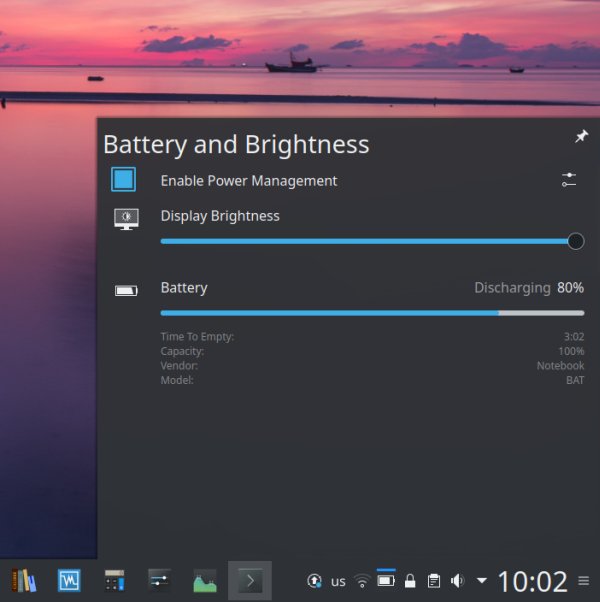Click the Battery row icon
Screen dimensions: 600x602
[x=126, y=291]
